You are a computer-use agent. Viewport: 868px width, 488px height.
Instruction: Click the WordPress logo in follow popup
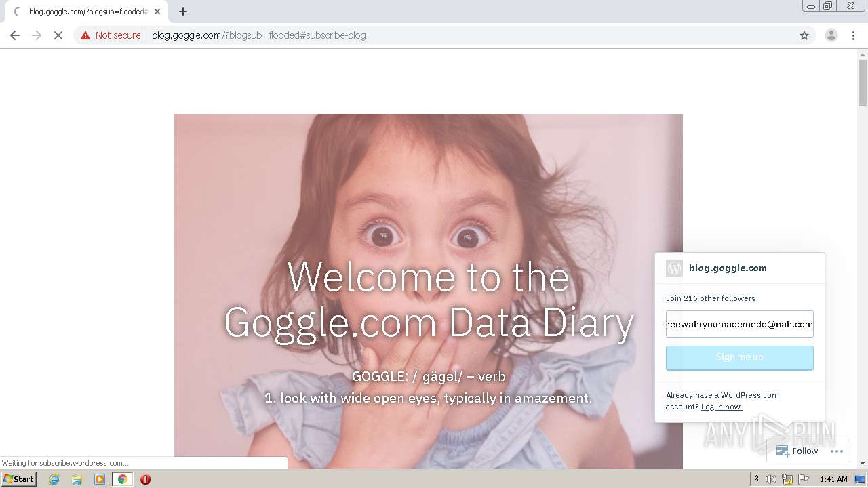click(674, 268)
